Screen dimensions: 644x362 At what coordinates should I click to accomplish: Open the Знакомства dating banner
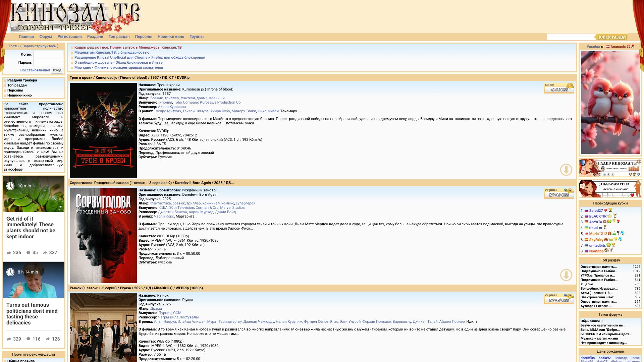610,189
